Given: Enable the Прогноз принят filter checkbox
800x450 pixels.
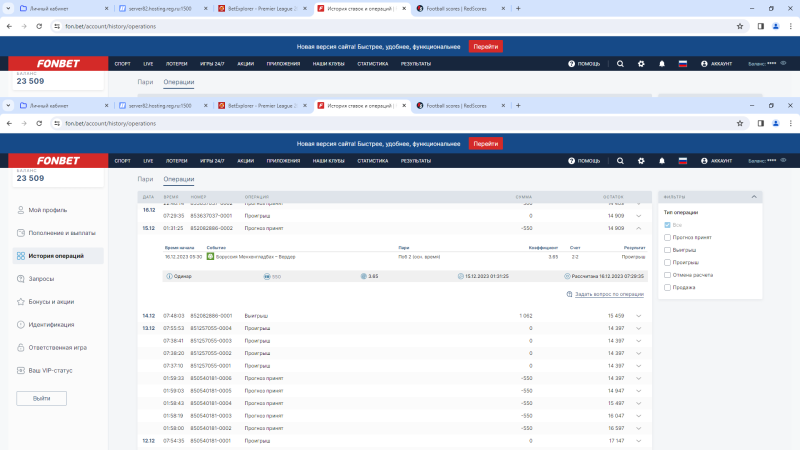Looking at the screenshot, I should pyautogui.click(x=667, y=237).
